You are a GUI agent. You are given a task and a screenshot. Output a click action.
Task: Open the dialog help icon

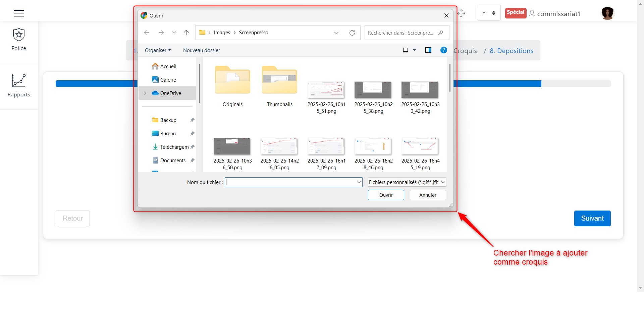tap(444, 50)
